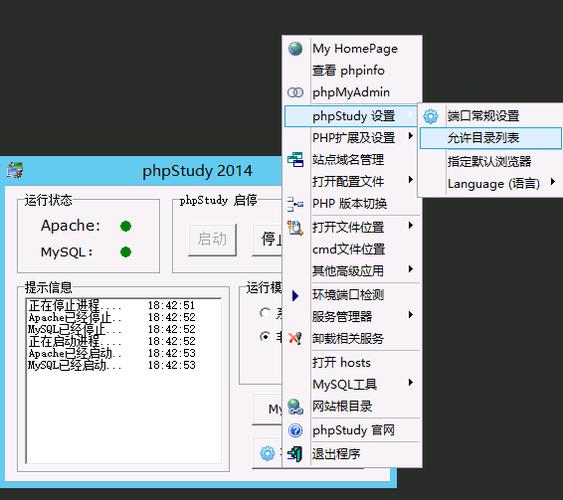The image size is (563, 500).
Task: Click the PHP 版本切换 switch icon
Action: coord(295,204)
